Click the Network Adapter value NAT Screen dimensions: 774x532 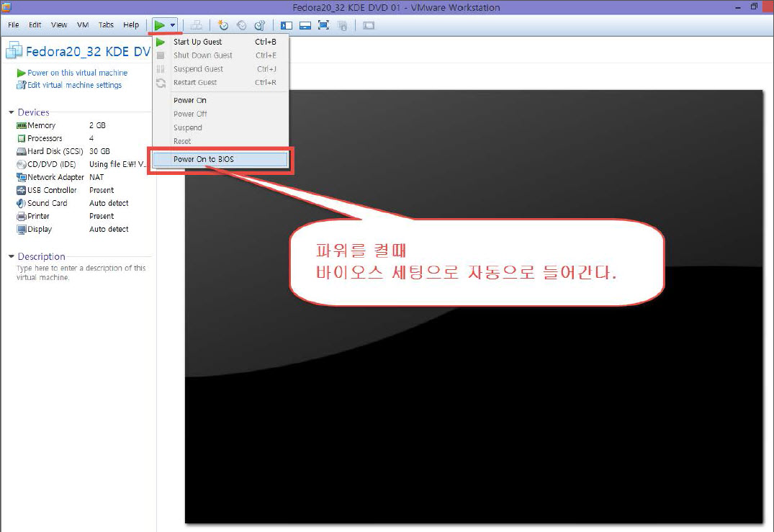pos(96,177)
